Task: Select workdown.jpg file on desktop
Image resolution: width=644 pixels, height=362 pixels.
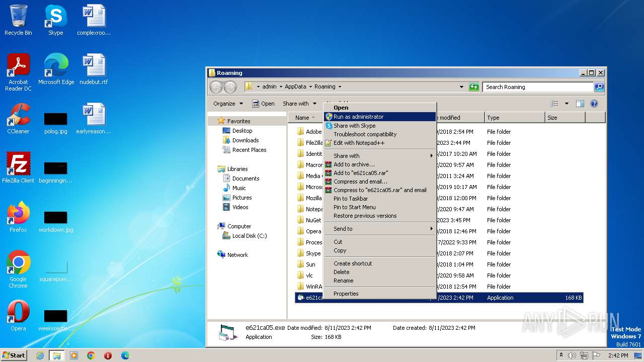Action: [x=56, y=221]
